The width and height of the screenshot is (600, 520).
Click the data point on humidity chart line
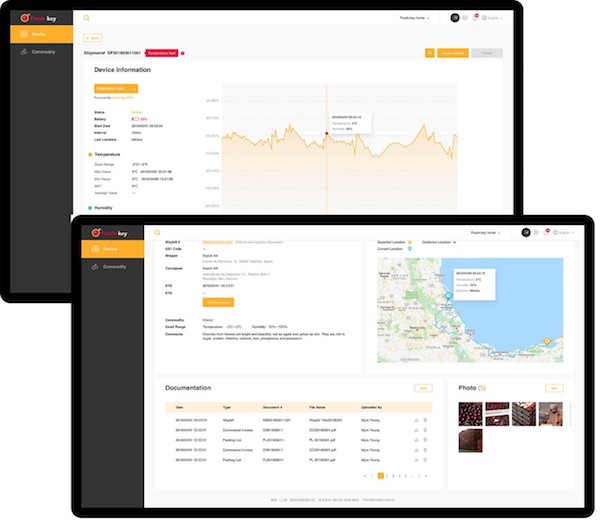click(326, 134)
